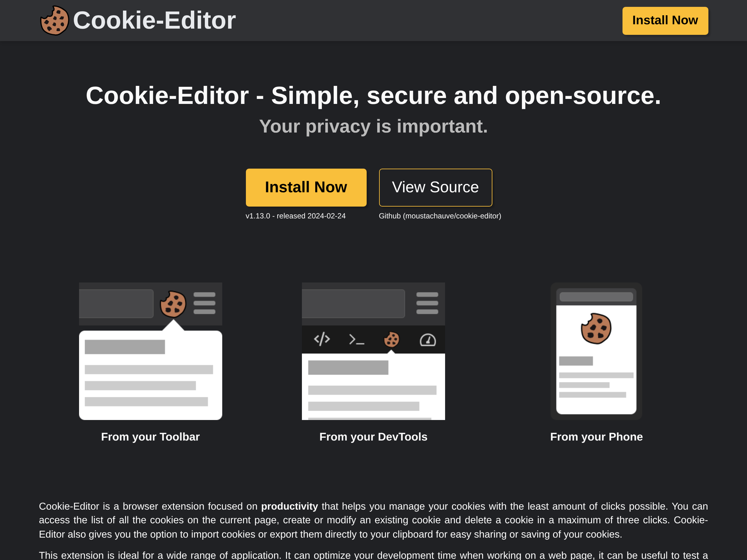Click the cookie logo in the header
The width and height of the screenshot is (747, 560).
(54, 21)
